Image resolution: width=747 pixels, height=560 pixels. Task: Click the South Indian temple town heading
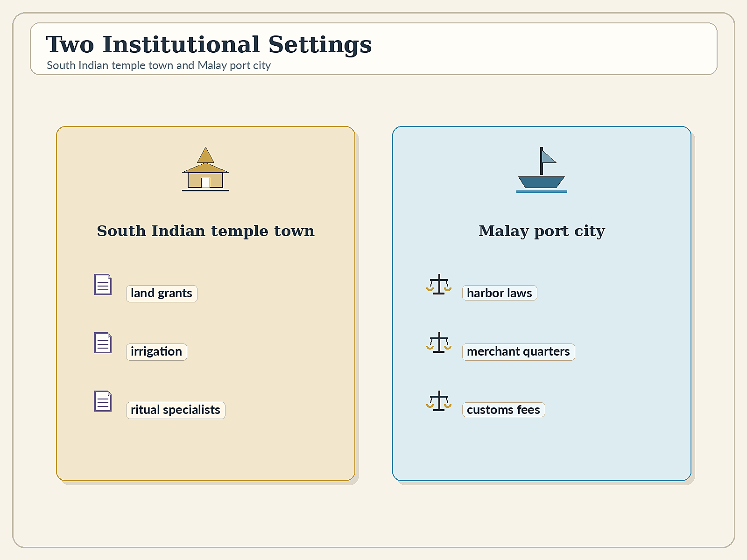205,231
